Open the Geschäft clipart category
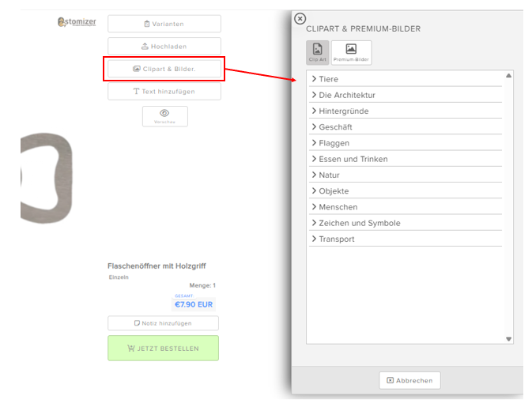Screen dimensions: 532x407 pyautogui.click(x=335, y=127)
